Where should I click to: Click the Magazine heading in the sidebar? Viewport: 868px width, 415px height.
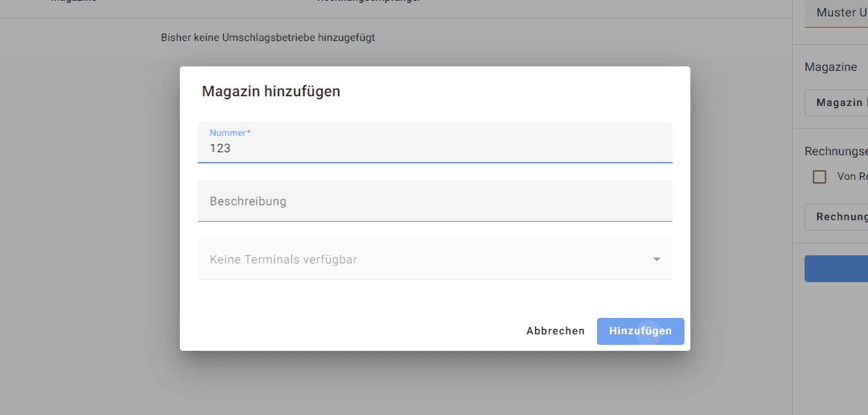tap(831, 67)
